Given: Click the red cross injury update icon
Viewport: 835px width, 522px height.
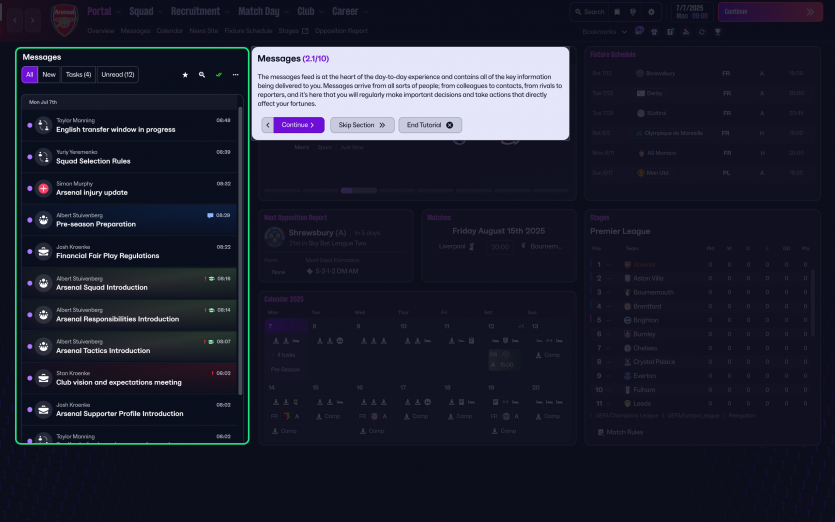Looking at the screenshot, I should pyautogui.click(x=44, y=189).
